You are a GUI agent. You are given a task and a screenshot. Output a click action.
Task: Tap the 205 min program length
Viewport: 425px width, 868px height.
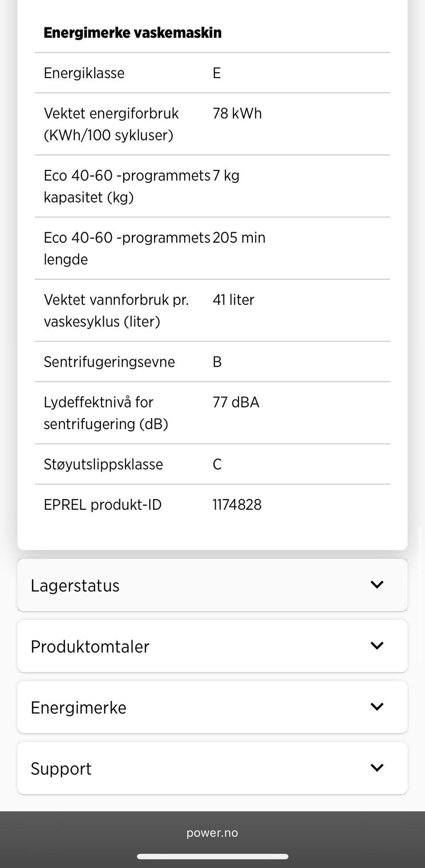click(239, 238)
